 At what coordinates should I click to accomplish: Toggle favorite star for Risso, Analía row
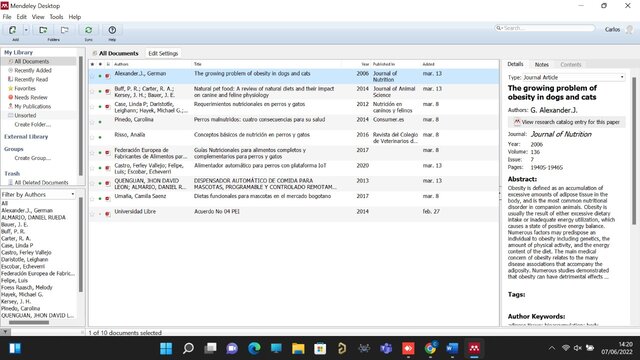(92, 137)
